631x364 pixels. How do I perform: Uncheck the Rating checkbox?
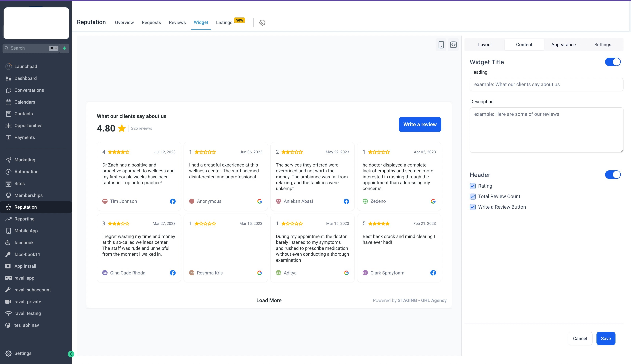coord(473,186)
